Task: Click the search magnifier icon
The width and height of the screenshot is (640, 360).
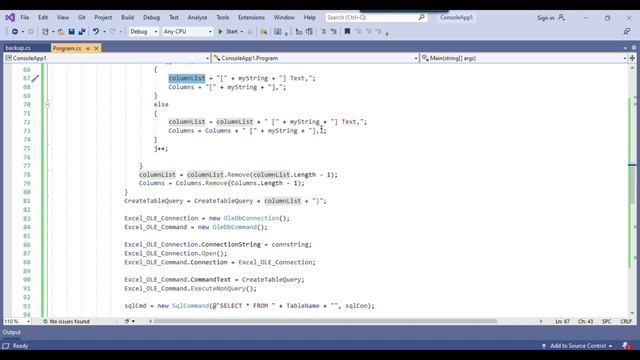Action: click(421, 17)
